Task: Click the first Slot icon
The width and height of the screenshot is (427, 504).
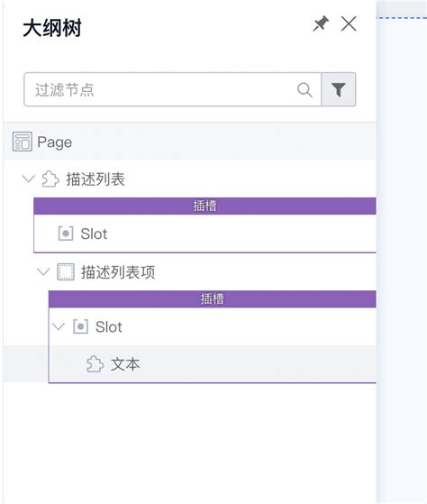Action: click(x=66, y=234)
